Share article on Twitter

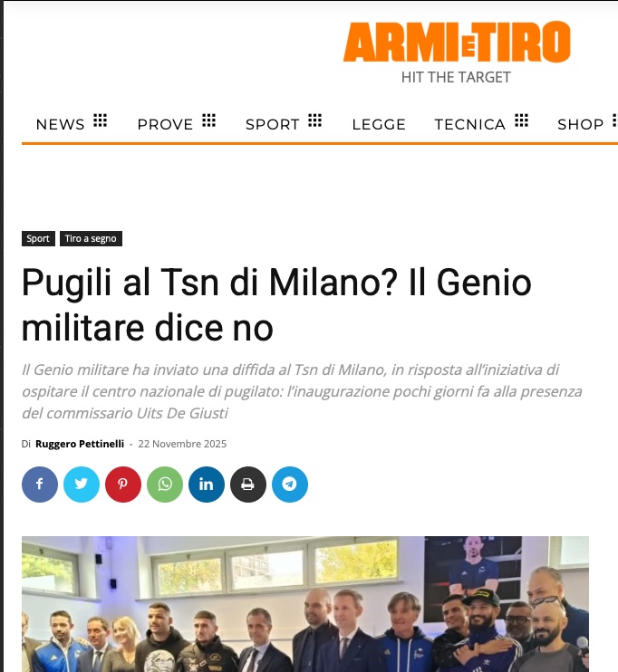coord(82,485)
